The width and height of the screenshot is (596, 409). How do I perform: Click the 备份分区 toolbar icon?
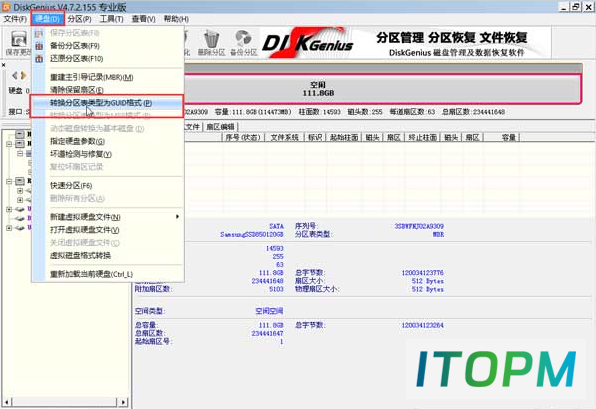[244, 39]
